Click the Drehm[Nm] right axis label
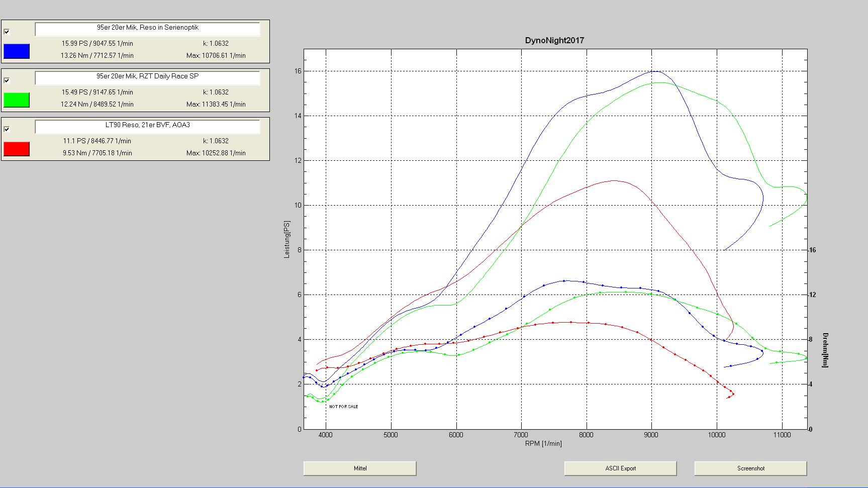 click(825, 350)
